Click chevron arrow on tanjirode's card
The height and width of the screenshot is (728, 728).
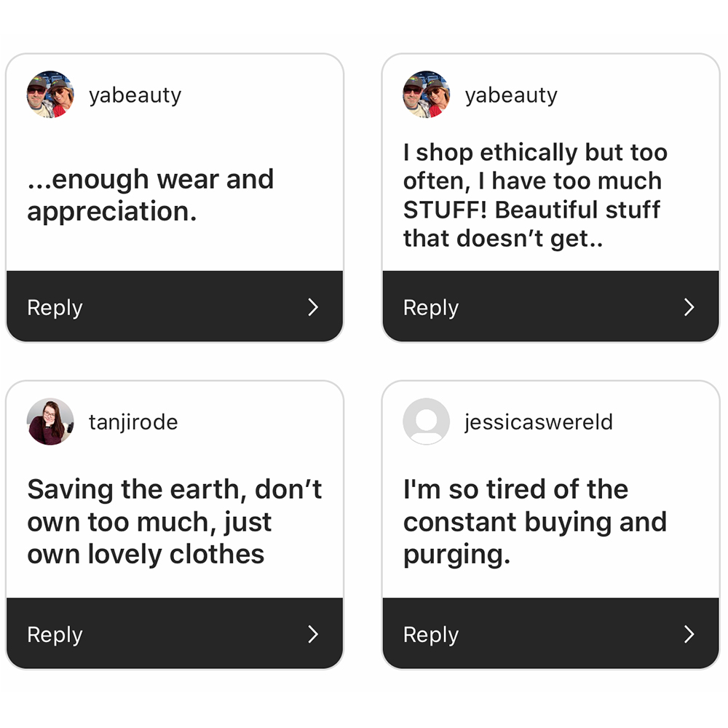coord(313,634)
